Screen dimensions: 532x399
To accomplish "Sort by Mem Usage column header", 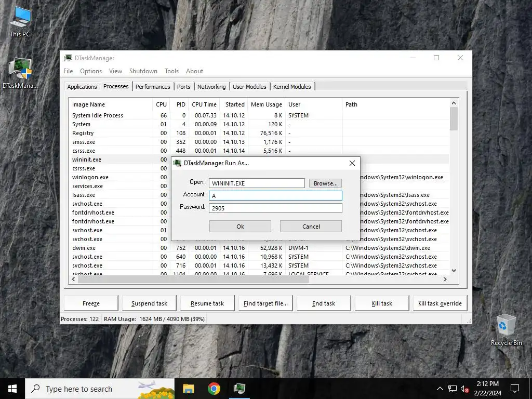I will (267, 104).
